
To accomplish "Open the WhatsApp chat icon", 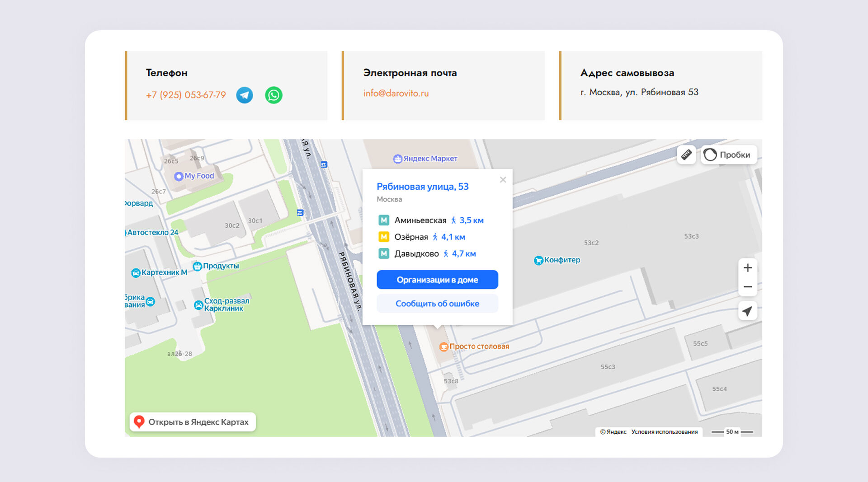I will pos(274,95).
